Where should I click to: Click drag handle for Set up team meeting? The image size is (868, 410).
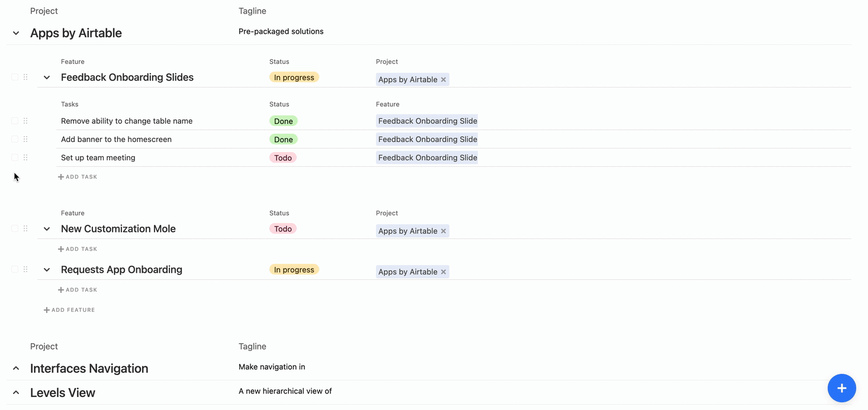(25, 157)
